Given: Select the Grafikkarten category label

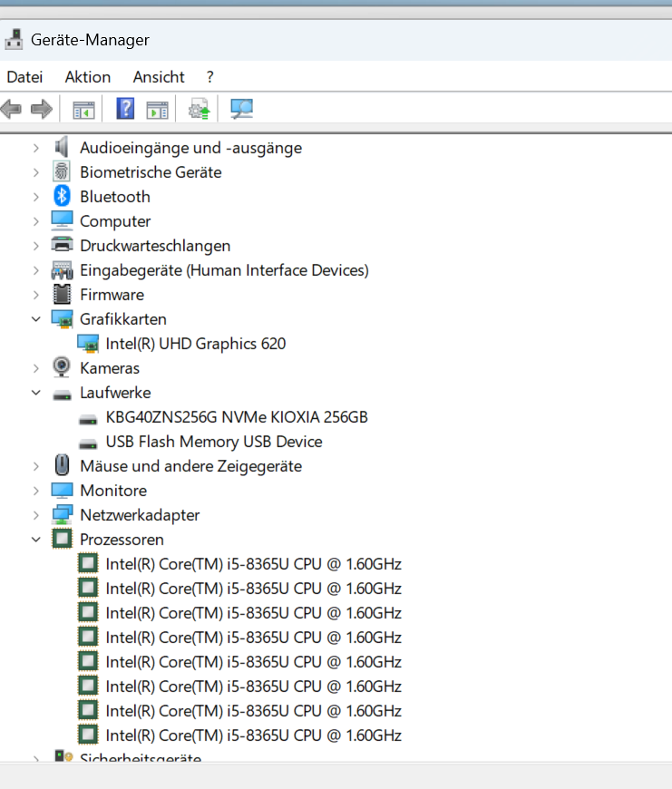Looking at the screenshot, I should [123, 319].
